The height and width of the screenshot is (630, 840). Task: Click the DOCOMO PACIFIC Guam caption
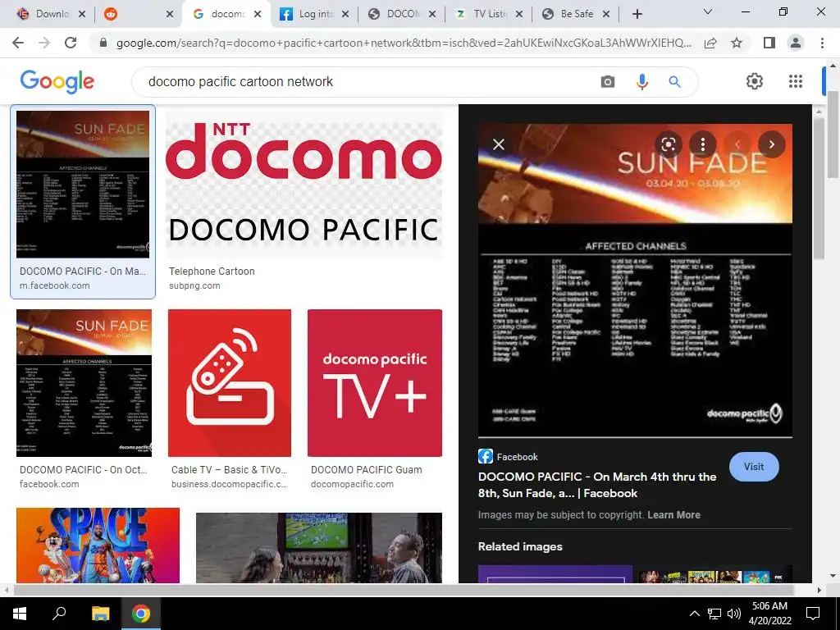click(x=367, y=470)
